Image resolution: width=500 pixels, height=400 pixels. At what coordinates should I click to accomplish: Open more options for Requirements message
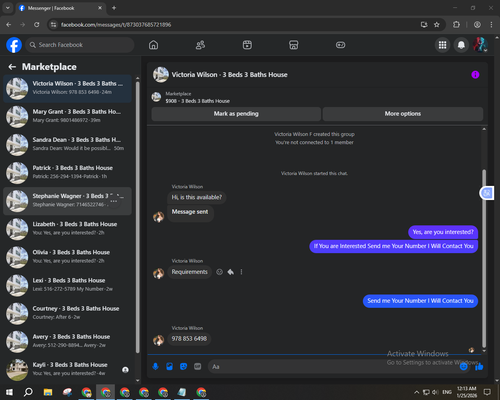(241, 272)
